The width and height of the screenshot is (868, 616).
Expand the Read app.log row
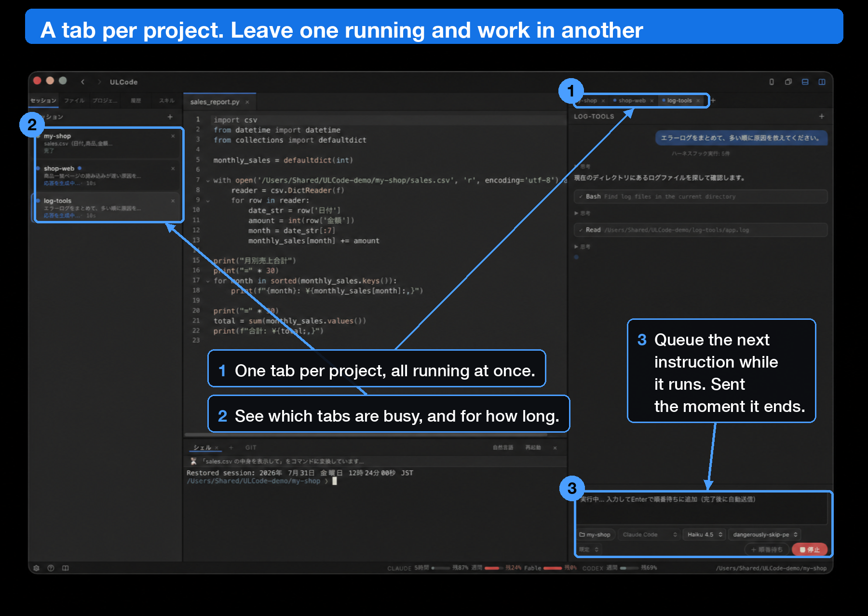click(701, 230)
